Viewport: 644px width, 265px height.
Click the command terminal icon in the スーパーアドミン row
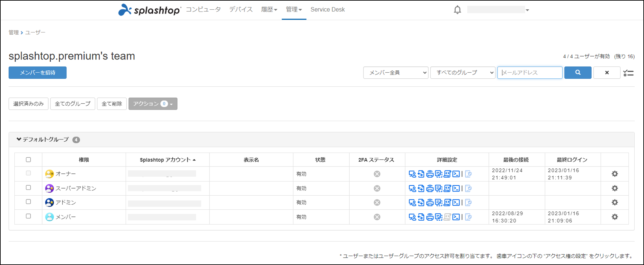(x=456, y=189)
